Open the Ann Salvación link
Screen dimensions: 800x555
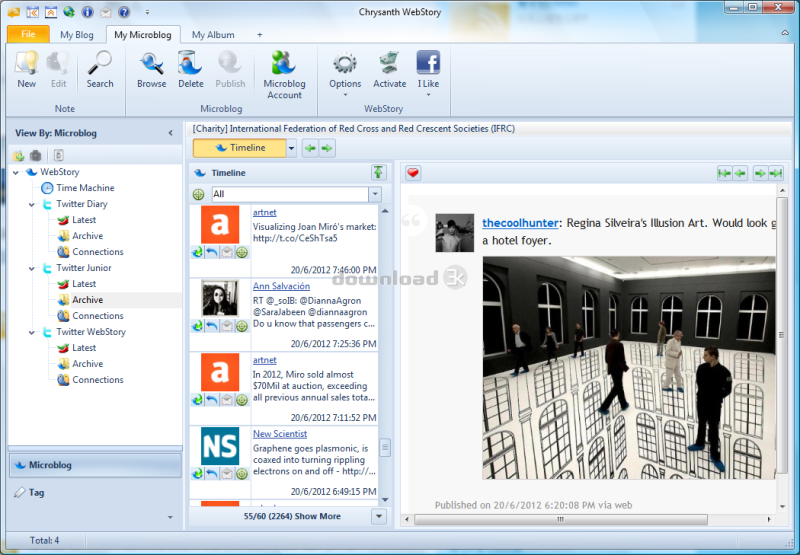[281, 286]
